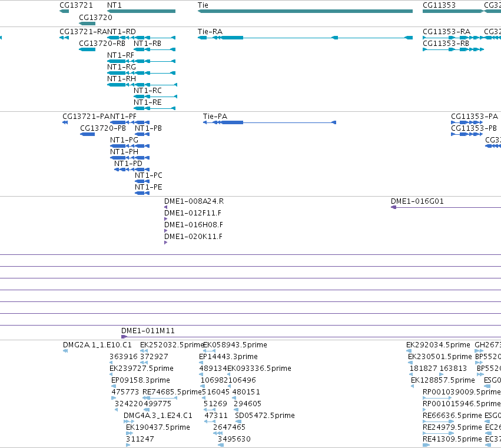Open the 'DME1-016G01' clone feature

coord(446,207)
